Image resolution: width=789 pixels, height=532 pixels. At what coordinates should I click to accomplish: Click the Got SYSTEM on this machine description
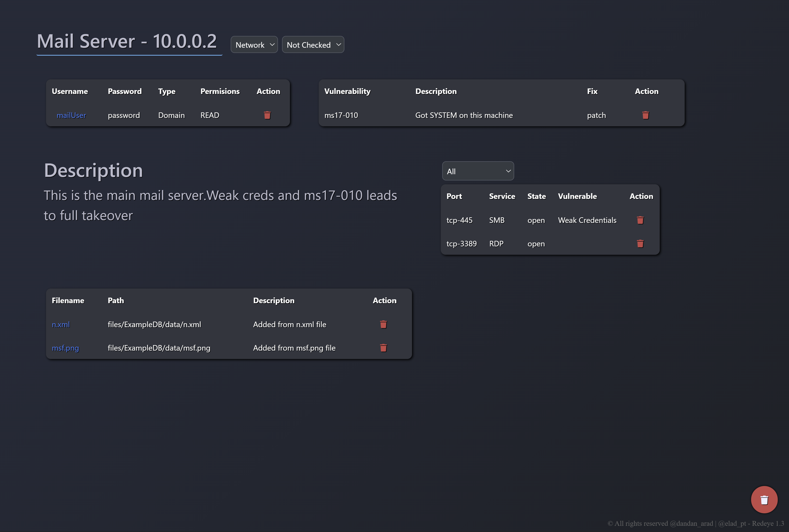464,115
